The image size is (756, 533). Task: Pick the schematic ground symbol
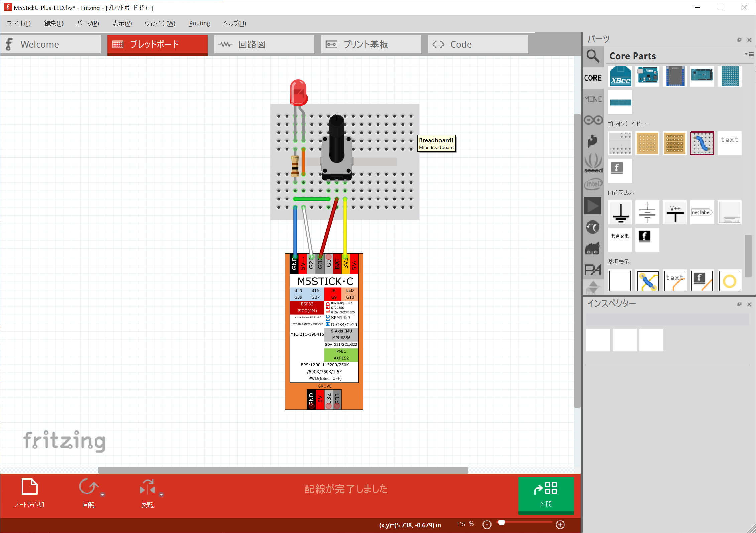tap(620, 212)
